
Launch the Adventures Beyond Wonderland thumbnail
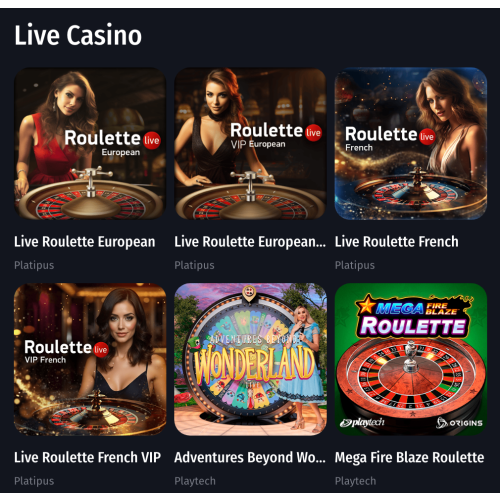[x=250, y=359]
